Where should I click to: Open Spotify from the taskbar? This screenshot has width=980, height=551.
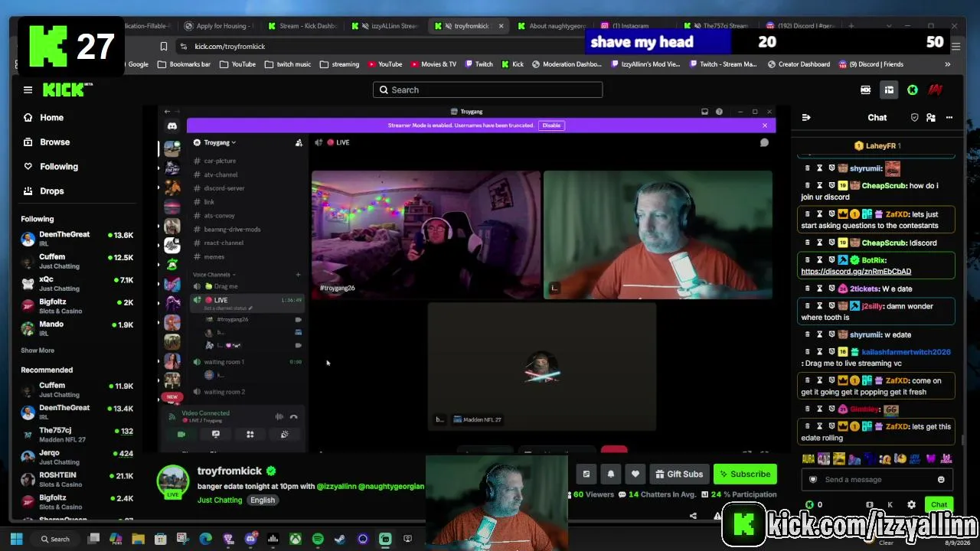tap(318, 539)
